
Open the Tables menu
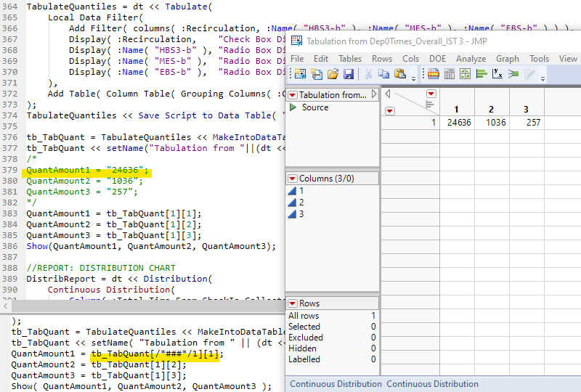pos(350,59)
